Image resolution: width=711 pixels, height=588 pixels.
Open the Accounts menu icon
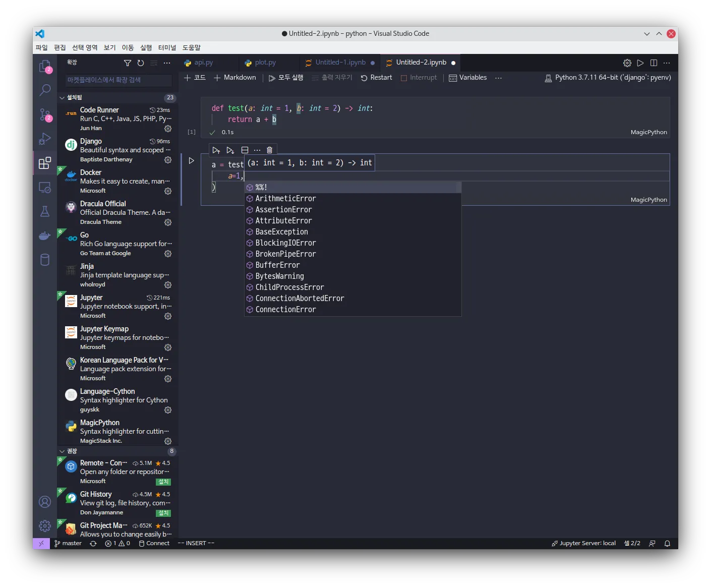tap(45, 502)
